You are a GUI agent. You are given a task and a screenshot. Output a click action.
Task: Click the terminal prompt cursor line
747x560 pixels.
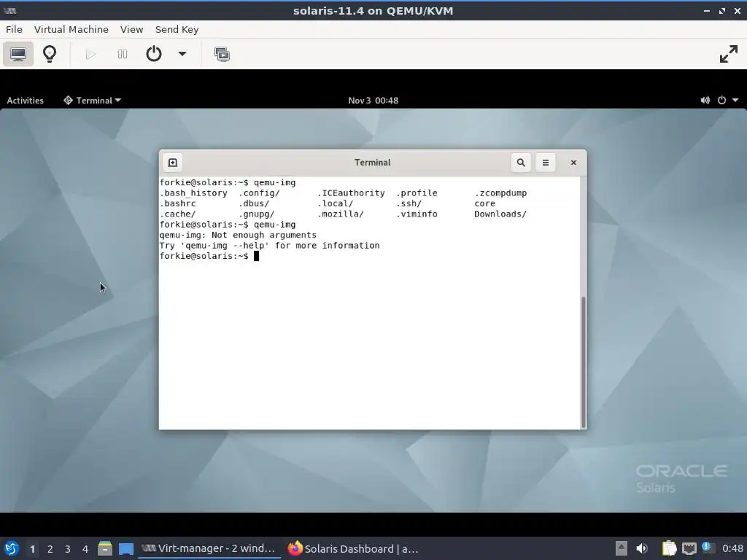[x=209, y=256]
